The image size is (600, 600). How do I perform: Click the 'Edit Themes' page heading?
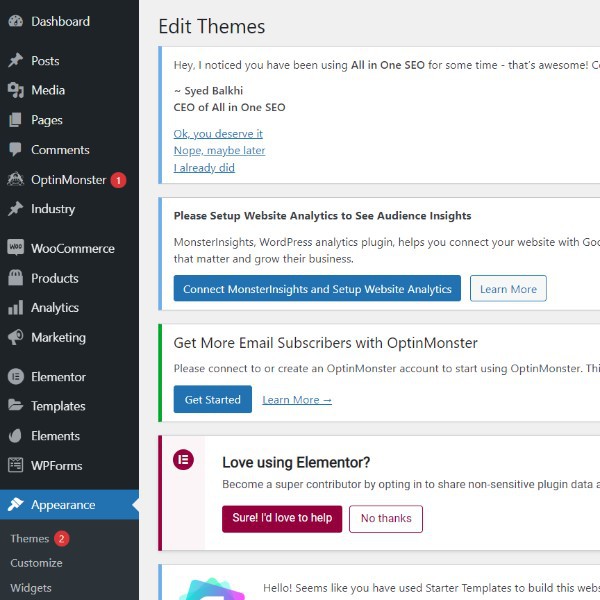click(212, 26)
